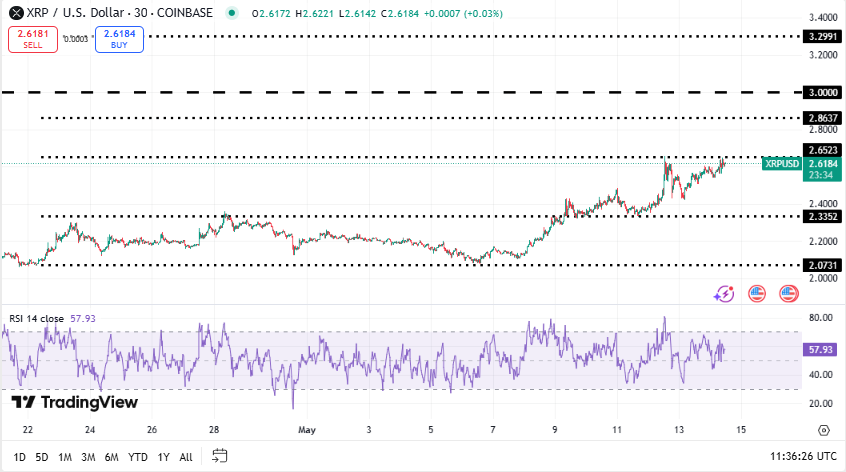The image size is (846, 472).
Task: Click the 2.3352 price level label
Action: point(822,216)
